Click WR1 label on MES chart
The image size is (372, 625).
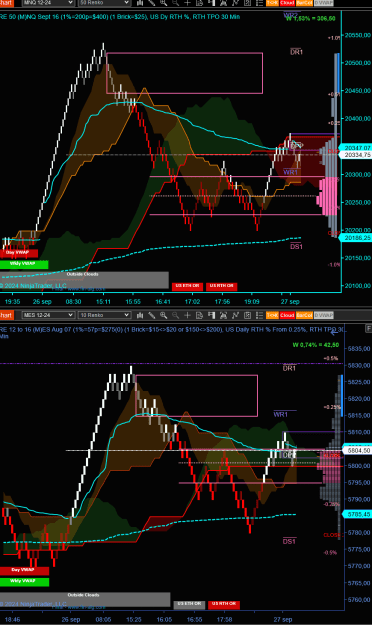pos(281,414)
